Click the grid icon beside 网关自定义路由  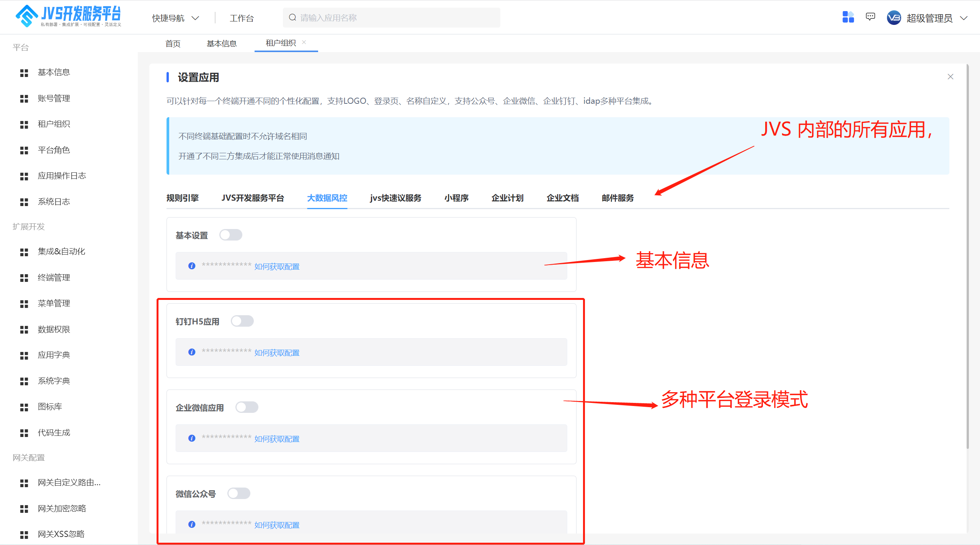pos(24,483)
